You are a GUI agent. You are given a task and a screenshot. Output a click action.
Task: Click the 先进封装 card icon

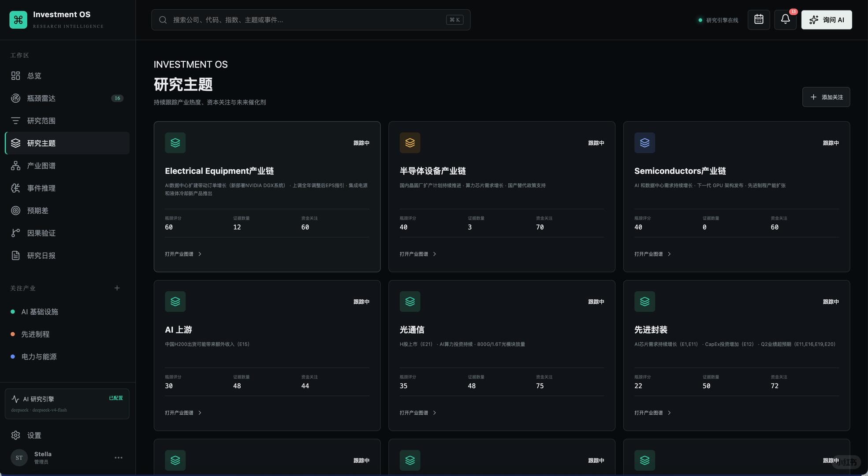click(644, 301)
